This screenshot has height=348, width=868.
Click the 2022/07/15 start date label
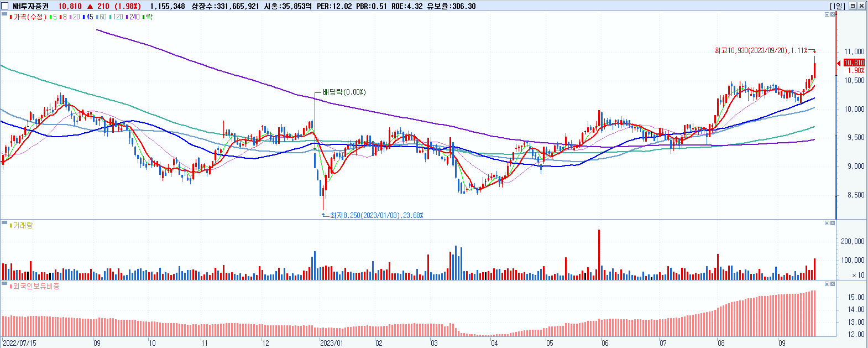click(x=19, y=343)
